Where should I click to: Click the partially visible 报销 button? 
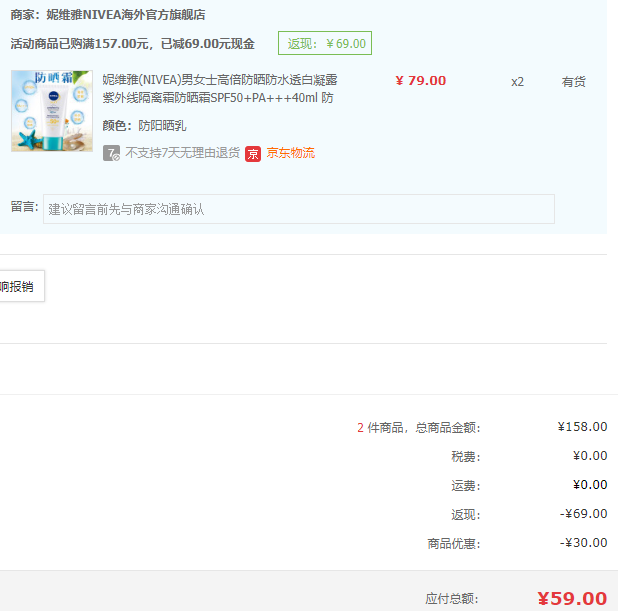[22, 286]
